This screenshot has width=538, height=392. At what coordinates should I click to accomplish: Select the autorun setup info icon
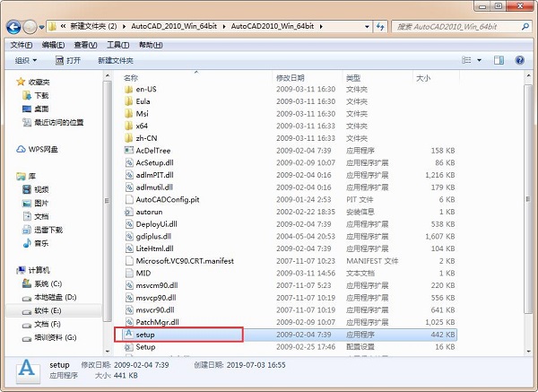[128, 212]
